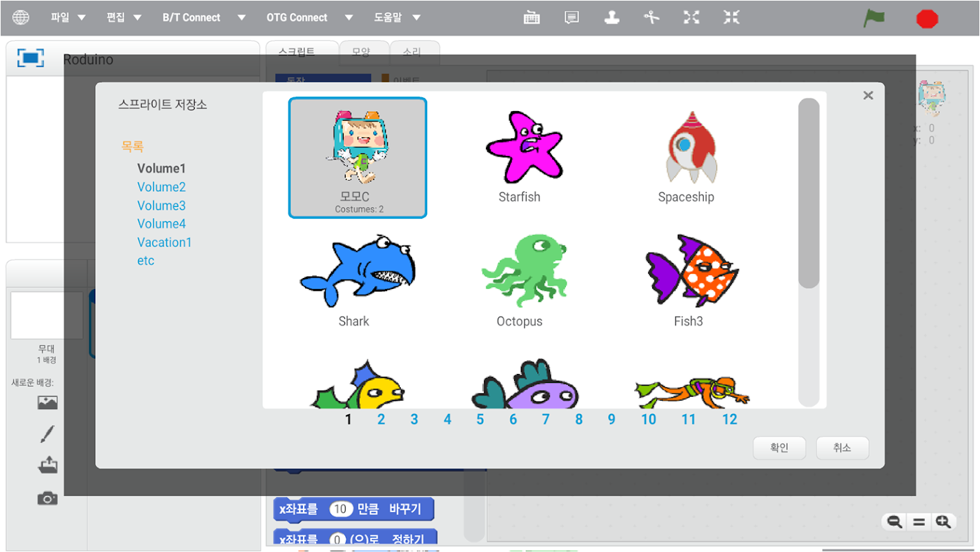Go to page 7 of sprites

point(546,420)
